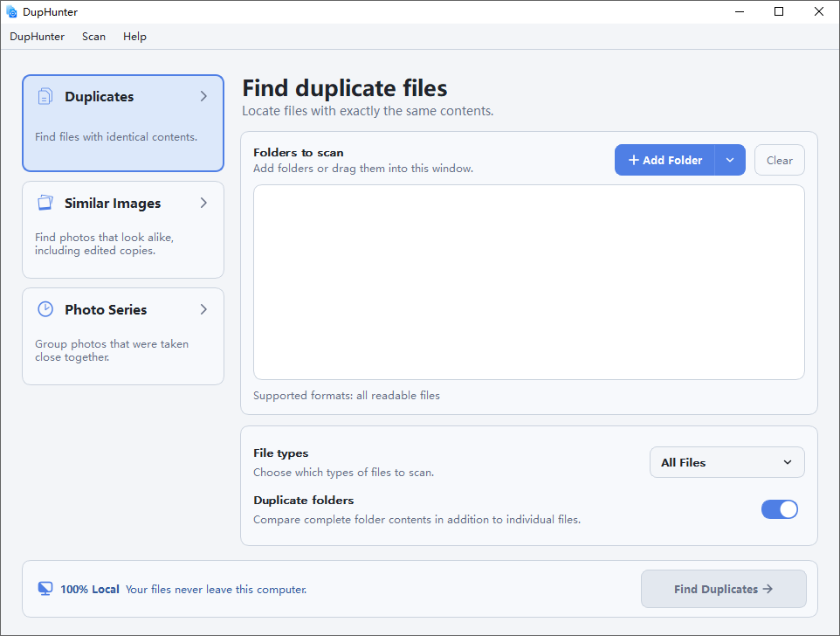Click the arrow icon on Find Duplicates
840x636 pixels.
(x=768, y=589)
